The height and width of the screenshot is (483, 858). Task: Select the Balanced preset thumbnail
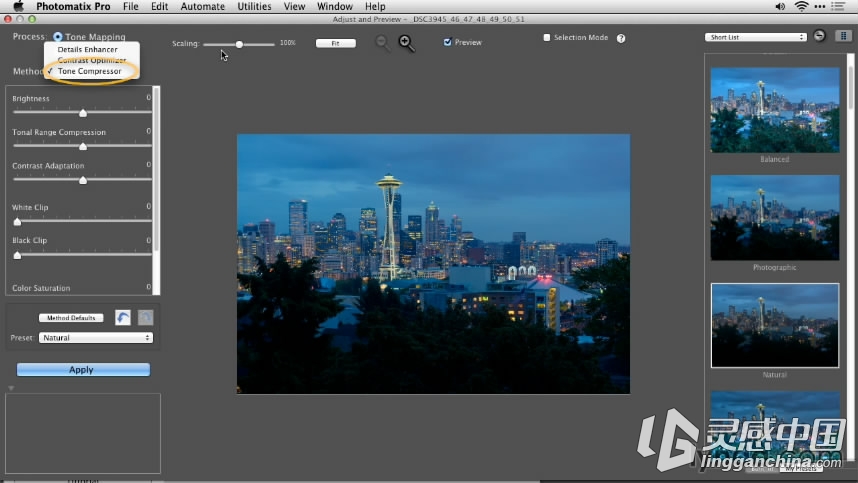(774, 110)
